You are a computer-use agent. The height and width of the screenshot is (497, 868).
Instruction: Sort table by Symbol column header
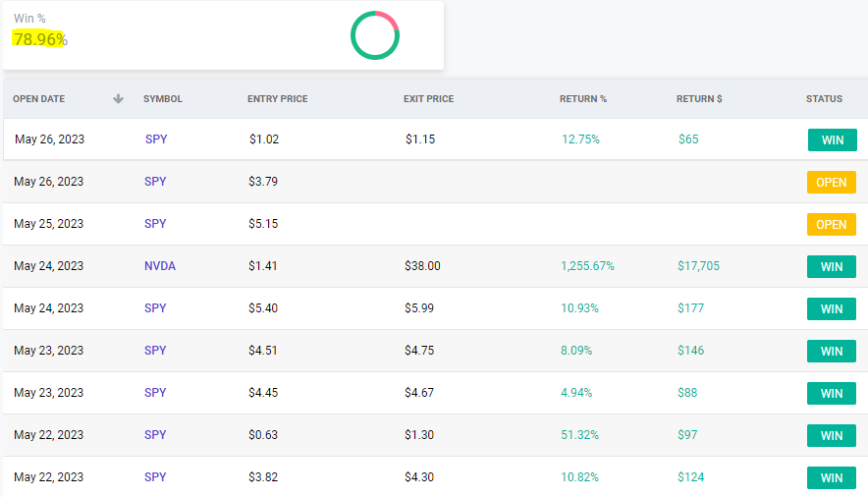(163, 99)
